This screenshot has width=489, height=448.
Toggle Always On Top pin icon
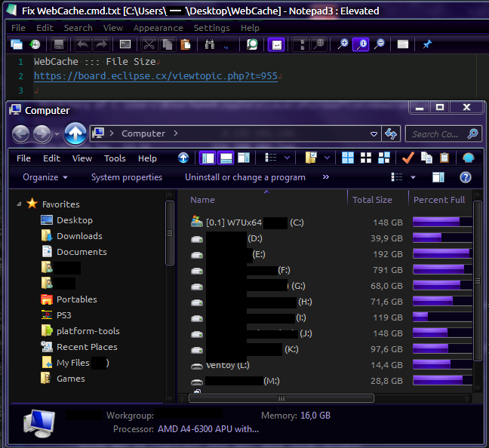pos(427,44)
